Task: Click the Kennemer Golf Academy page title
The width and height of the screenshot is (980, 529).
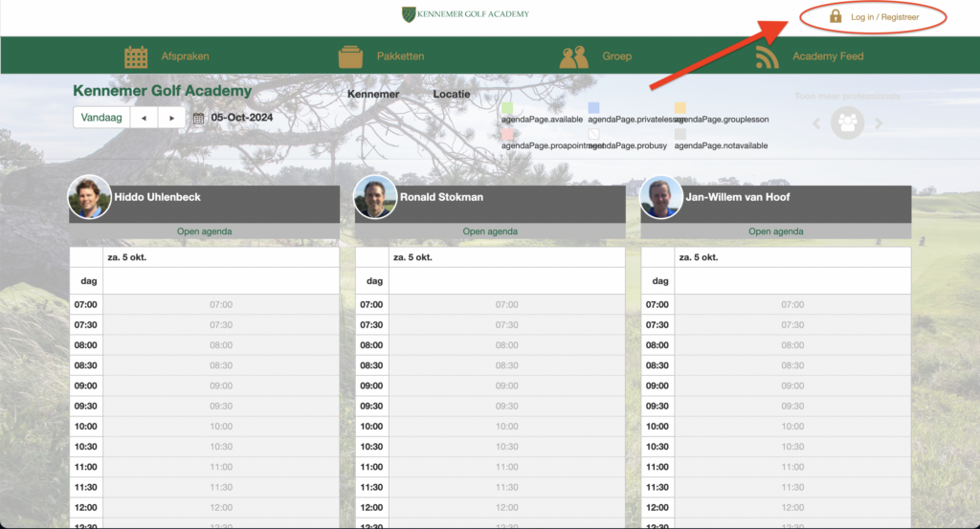Action: point(163,91)
